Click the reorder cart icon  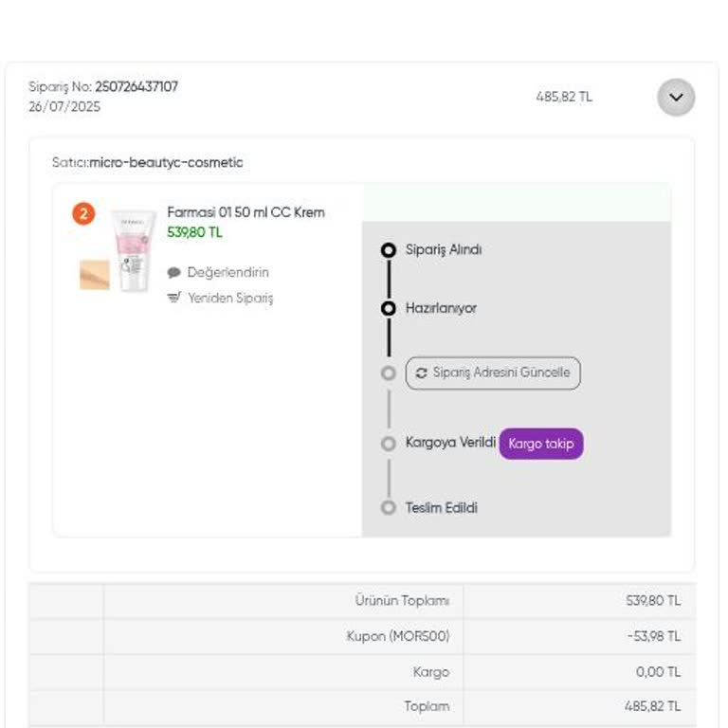coord(174,298)
